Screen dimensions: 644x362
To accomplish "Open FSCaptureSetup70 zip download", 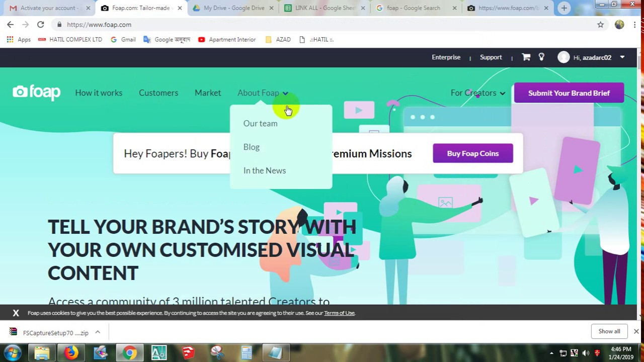I will 49,332.
